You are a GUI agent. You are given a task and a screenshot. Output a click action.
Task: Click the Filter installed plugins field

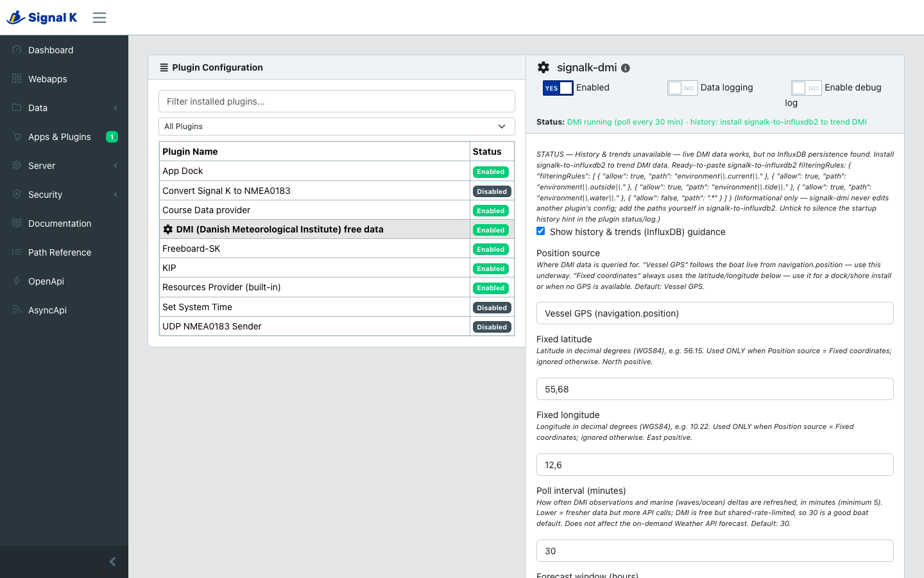337,101
